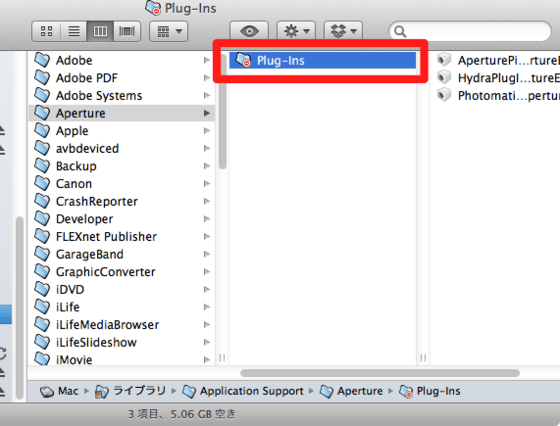
Task: Select the iLifeMediaBrowser folder name
Action: 107,324
